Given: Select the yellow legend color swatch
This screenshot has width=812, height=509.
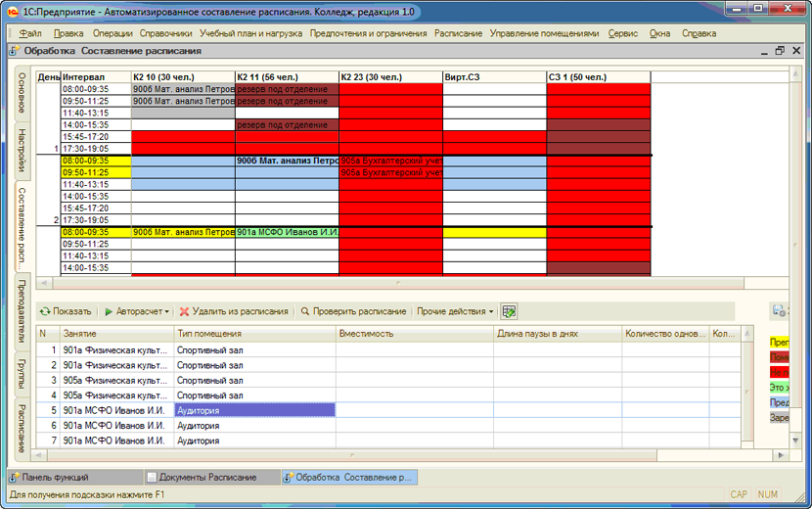Looking at the screenshot, I should [781, 343].
